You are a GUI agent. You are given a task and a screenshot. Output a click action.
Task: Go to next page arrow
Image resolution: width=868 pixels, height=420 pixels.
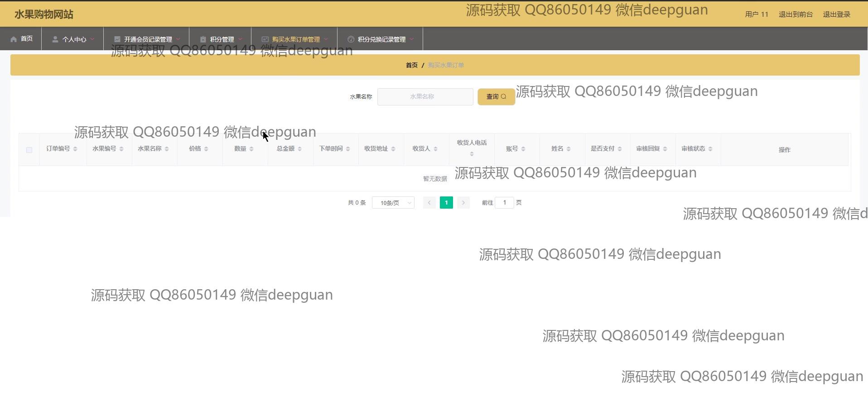click(x=463, y=203)
